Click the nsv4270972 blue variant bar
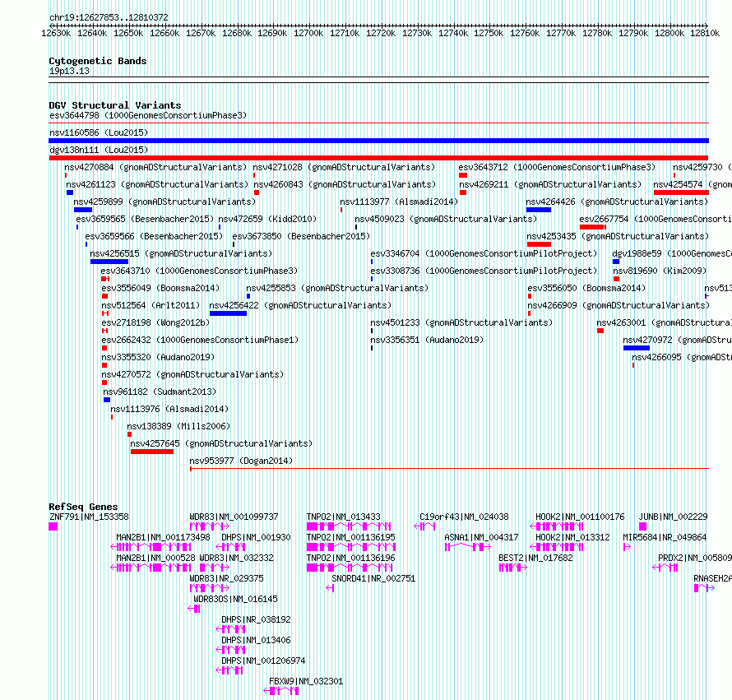The image size is (732, 700). (x=637, y=348)
